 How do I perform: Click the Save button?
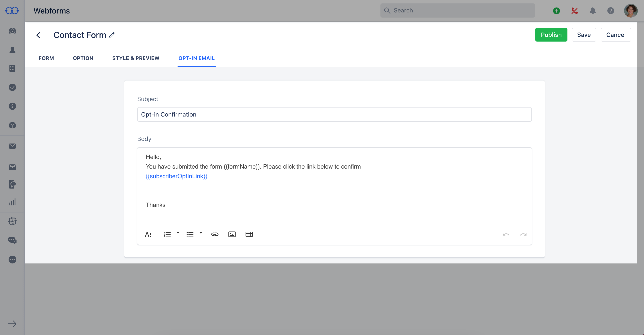(x=584, y=35)
